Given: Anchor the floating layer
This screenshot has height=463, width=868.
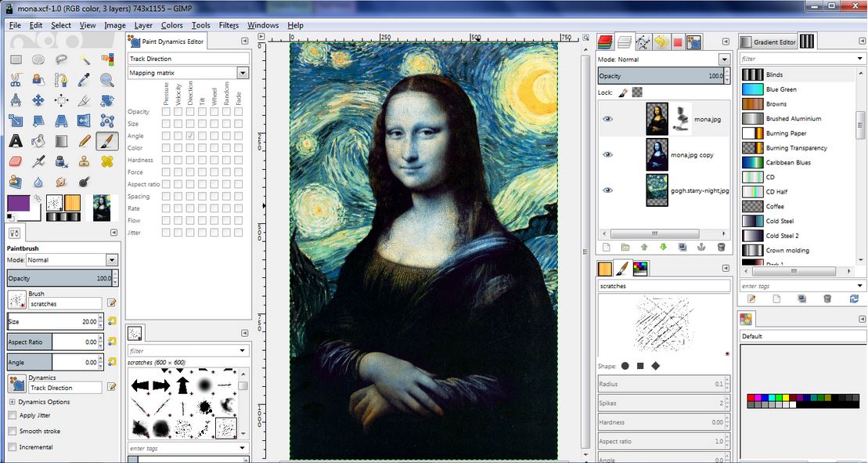Looking at the screenshot, I should (701, 247).
